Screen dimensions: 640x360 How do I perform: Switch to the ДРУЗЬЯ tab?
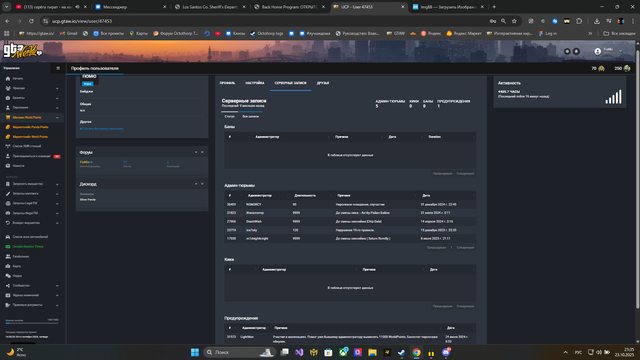click(x=323, y=83)
